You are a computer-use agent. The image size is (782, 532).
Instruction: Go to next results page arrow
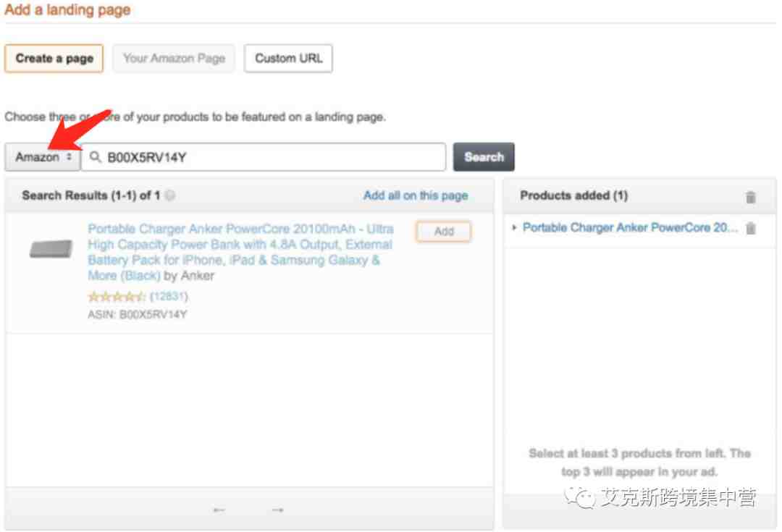[277, 510]
